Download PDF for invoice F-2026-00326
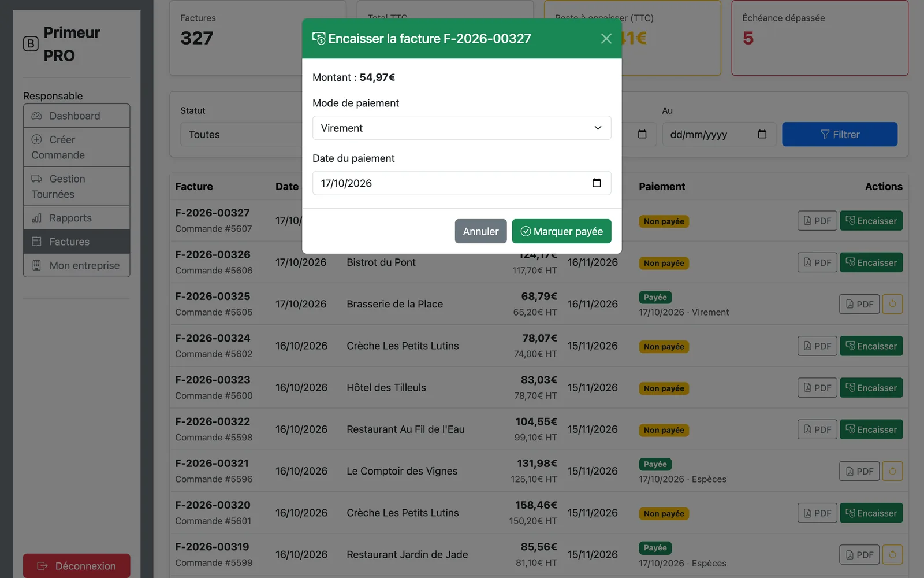 pyautogui.click(x=817, y=262)
